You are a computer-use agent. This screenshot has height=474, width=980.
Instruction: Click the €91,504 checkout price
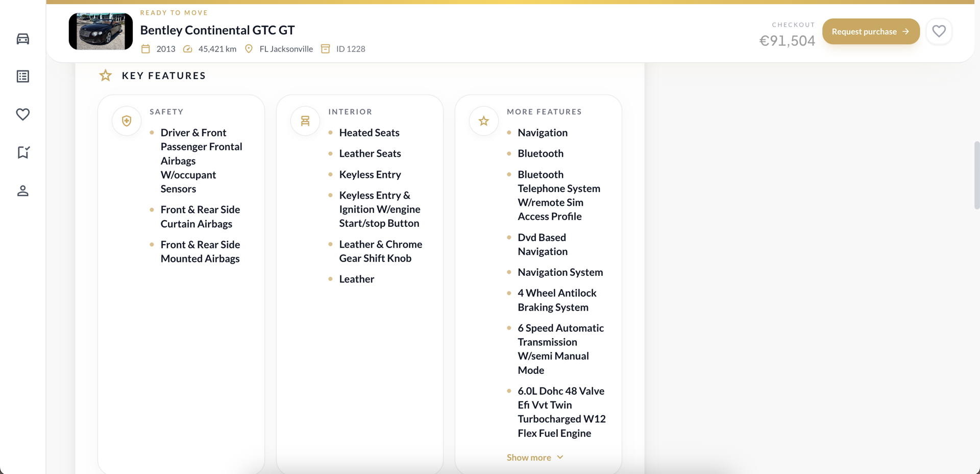pos(787,41)
